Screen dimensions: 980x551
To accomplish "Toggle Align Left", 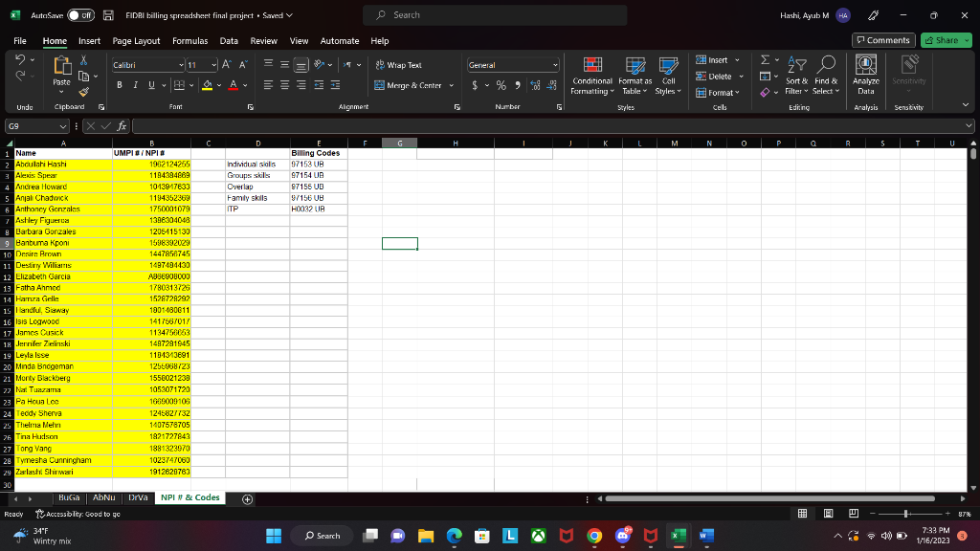I will coord(268,85).
